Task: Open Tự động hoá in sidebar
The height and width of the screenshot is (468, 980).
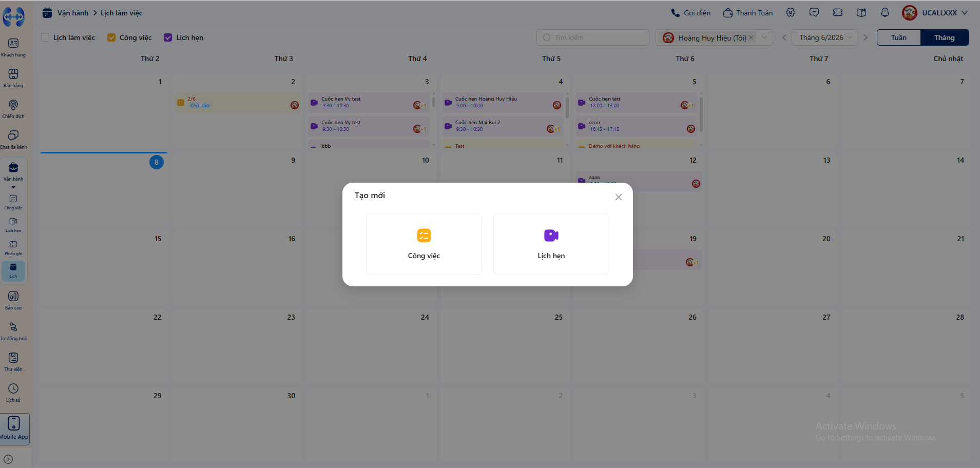Action: tap(13, 331)
